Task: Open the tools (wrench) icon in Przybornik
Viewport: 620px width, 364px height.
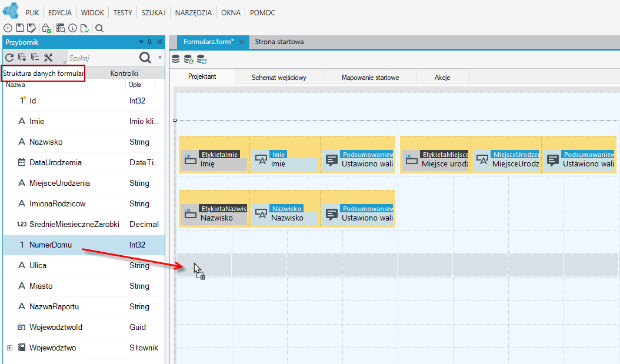Action: 48,58
